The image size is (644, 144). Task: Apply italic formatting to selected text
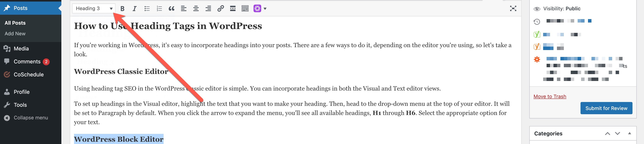pos(134,9)
